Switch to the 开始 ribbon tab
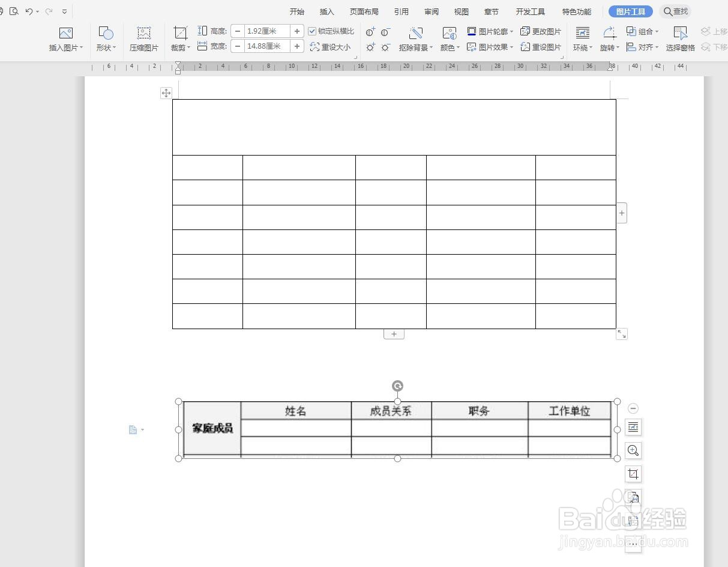 pyautogui.click(x=296, y=11)
